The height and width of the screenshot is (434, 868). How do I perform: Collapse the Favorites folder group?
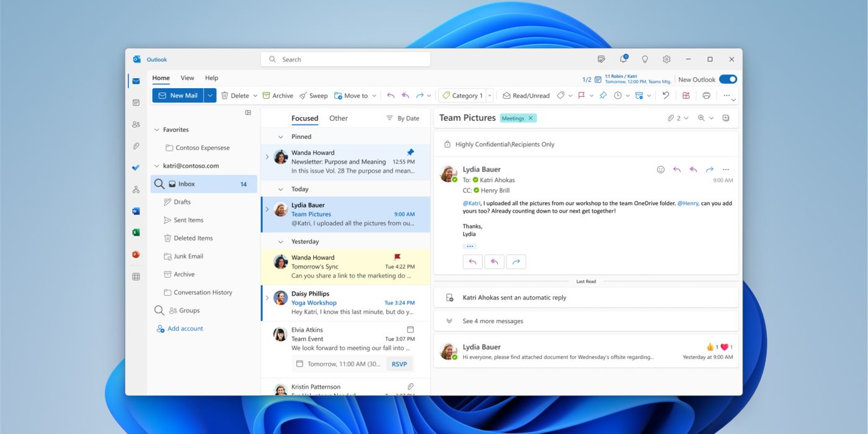click(x=157, y=130)
